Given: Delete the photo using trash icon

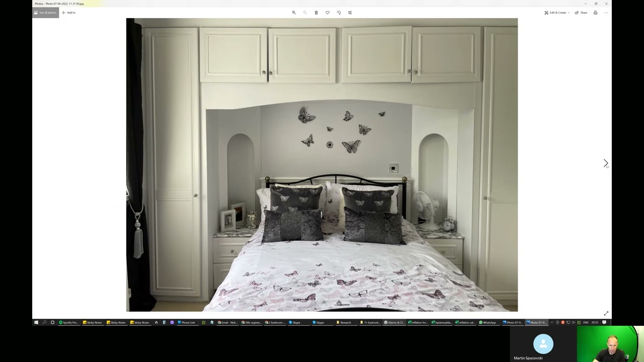Looking at the screenshot, I should tap(316, 13).
